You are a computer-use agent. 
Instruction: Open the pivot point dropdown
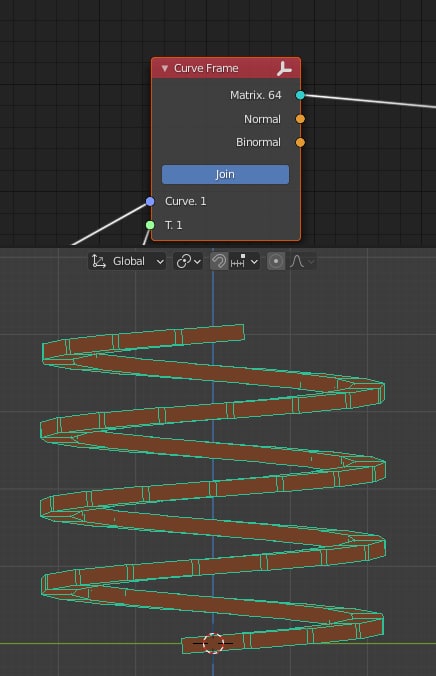pyautogui.click(x=188, y=261)
